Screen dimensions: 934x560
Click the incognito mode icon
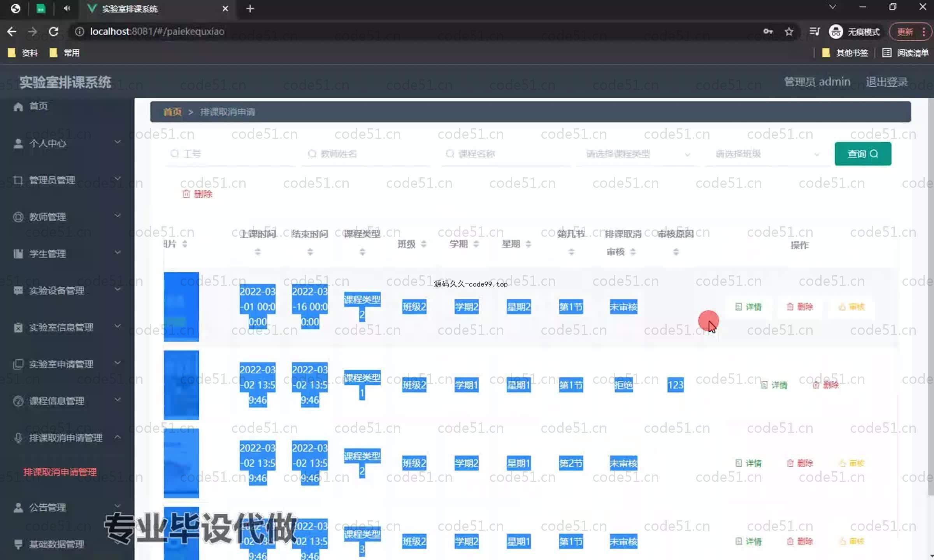(836, 31)
